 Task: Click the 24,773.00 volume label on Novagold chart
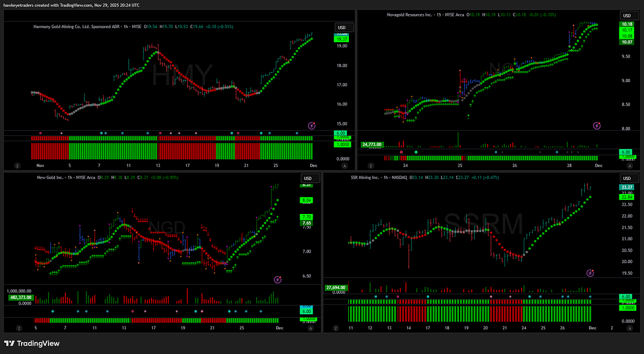click(x=372, y=145)
